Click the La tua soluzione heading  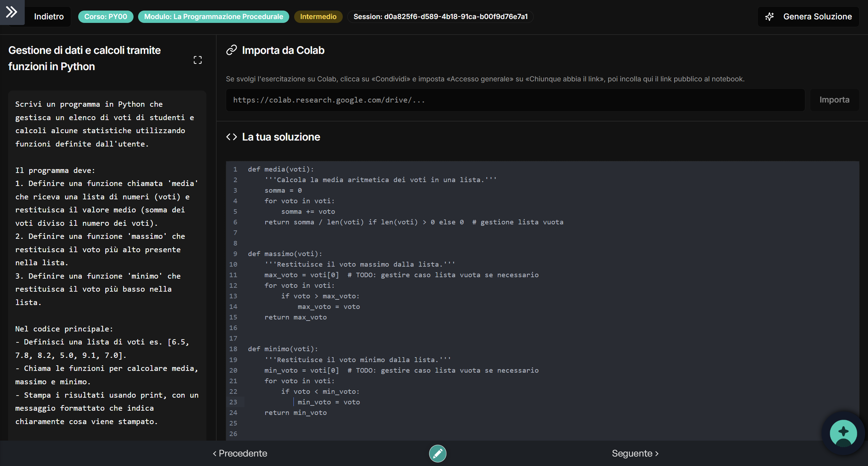(281, 137)
